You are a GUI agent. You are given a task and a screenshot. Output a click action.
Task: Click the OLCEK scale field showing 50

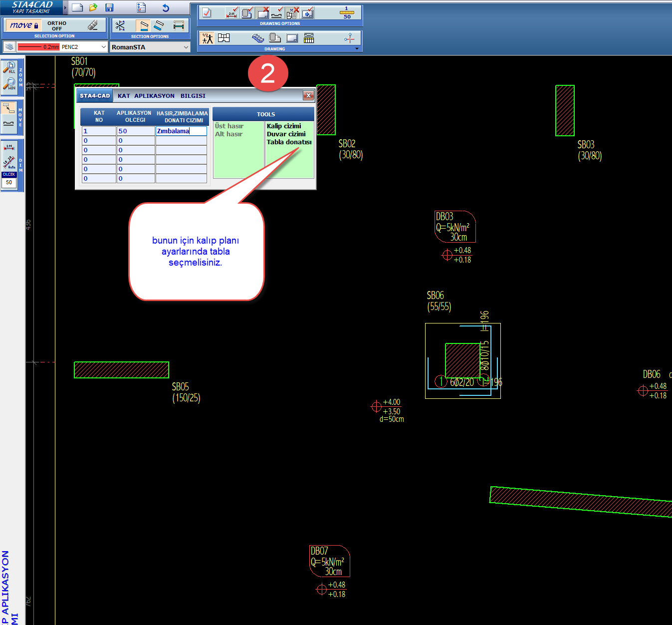pos(9,183)
